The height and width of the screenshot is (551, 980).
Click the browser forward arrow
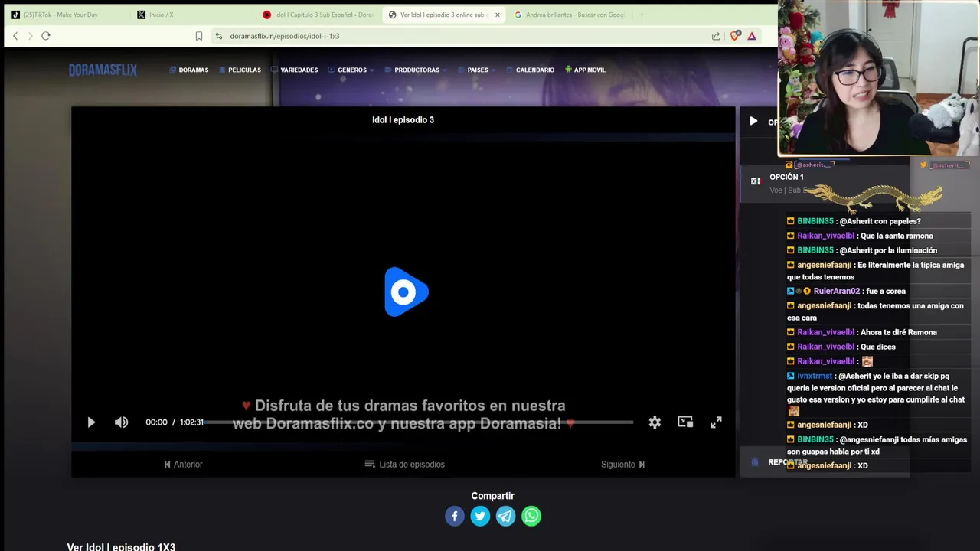pos(31,36)
